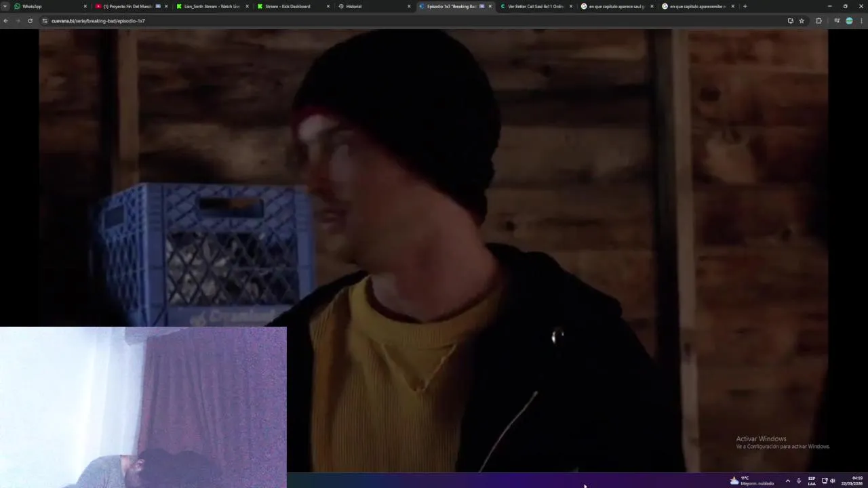This screenshot has height=488, width=868.
Task: Go back to the previous page
Action: pos(6,21)
